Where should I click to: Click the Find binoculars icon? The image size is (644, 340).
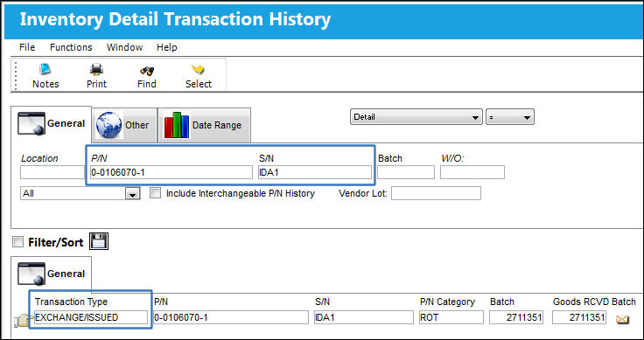[147, 70]
